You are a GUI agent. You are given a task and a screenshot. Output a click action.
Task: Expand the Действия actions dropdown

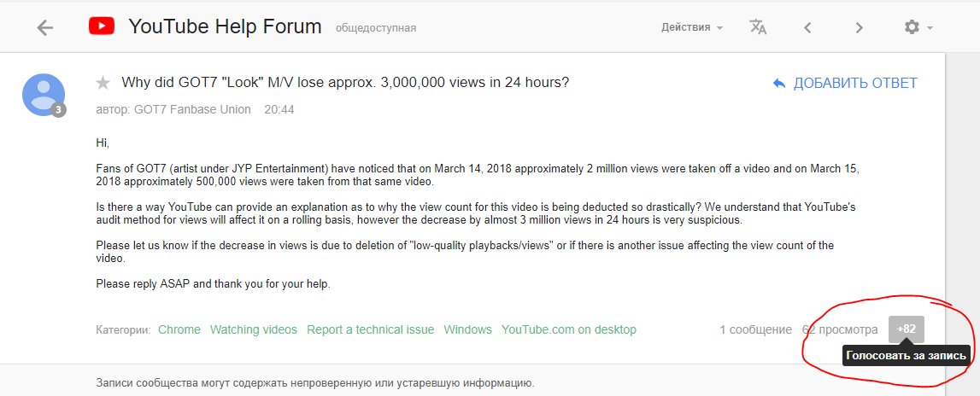tap(692, 27)
